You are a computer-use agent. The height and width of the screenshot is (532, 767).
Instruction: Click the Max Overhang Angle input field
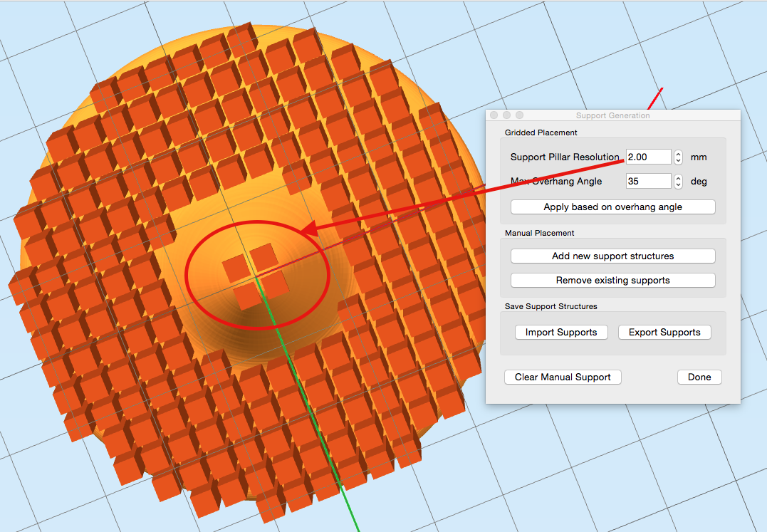click(649, 181)
